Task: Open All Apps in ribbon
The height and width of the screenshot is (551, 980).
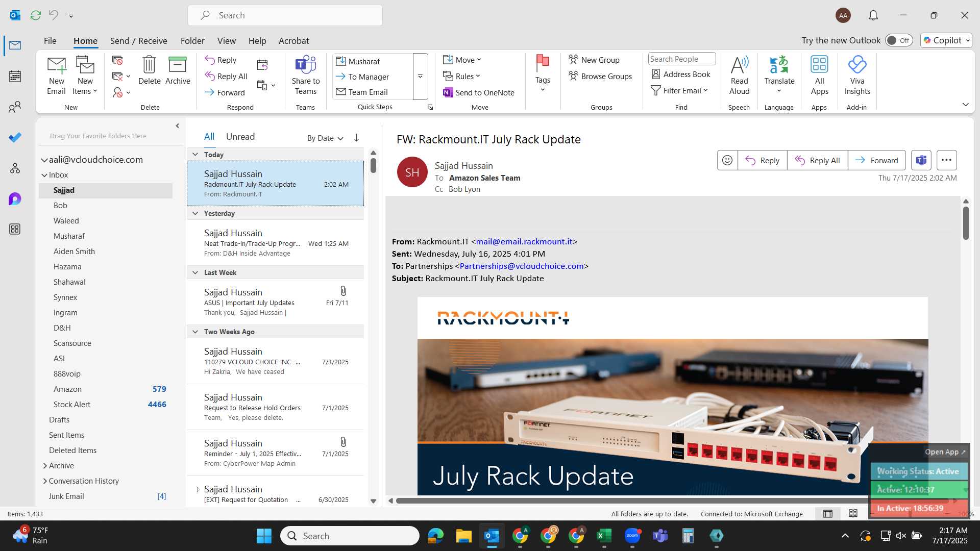Action: (819, 76)
